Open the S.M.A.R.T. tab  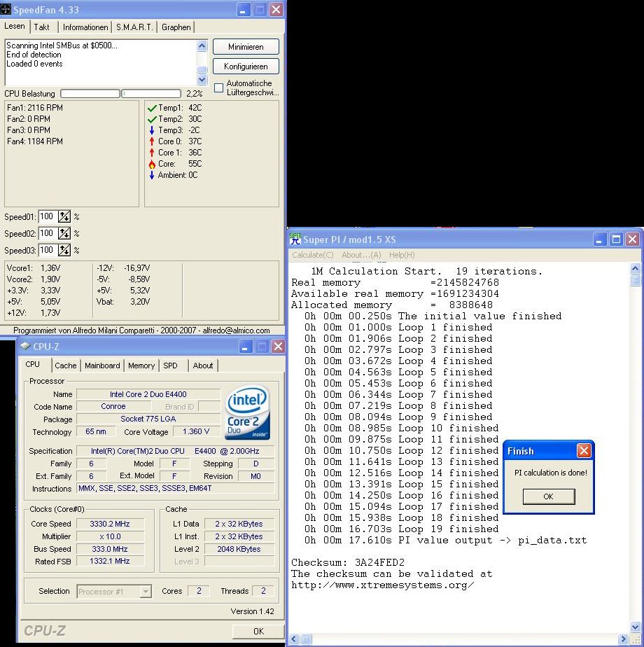tap(134, 27)
